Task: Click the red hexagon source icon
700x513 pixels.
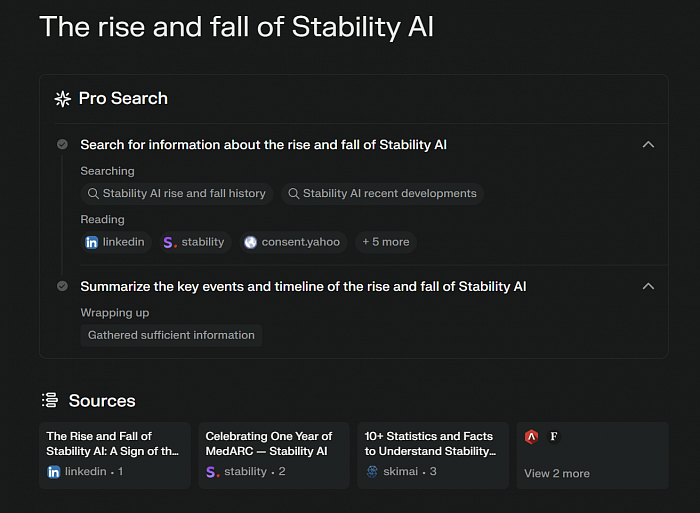Action: coord(531,436)
